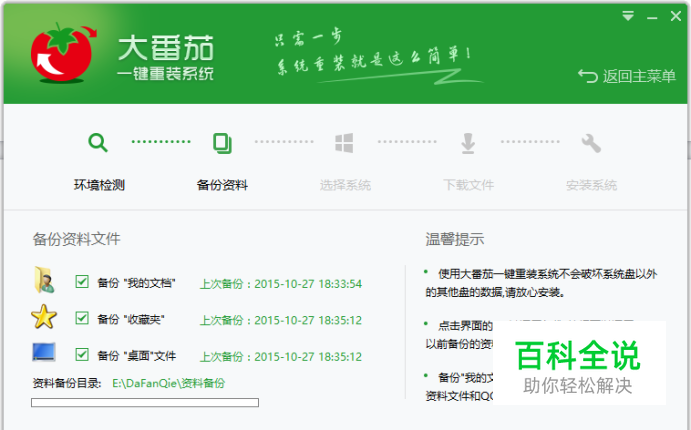Go to the 下载文件 step label
The height and width of the screenshot is (430, 691).
click(468, 185)
